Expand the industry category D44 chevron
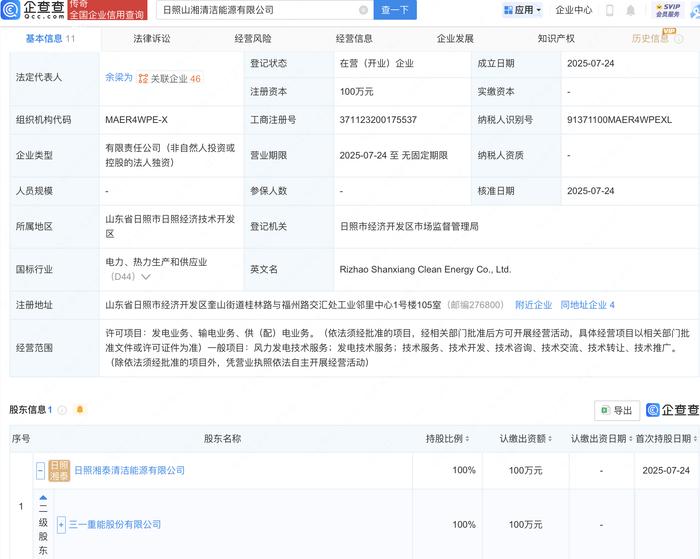 click(x=146, y=277)
